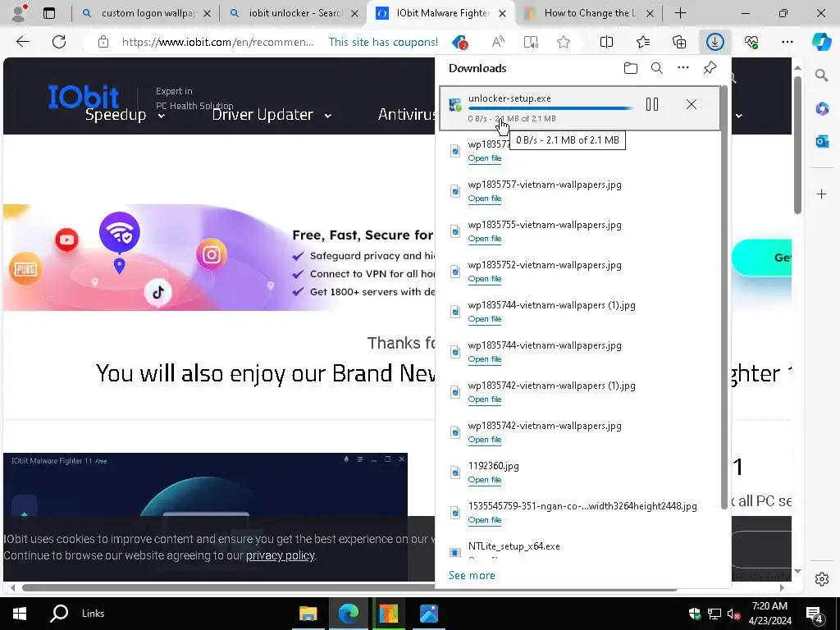Open the Antivirus menu
840x630 pixels.
[407, 114]
